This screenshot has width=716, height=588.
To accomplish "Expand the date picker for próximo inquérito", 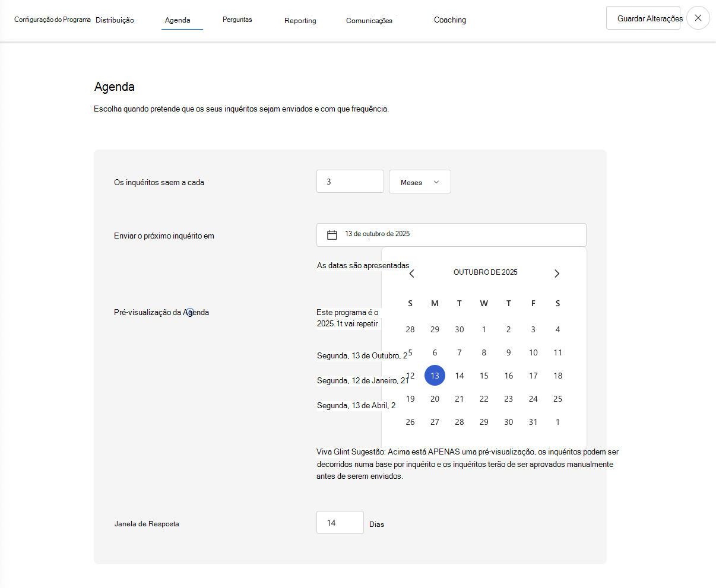I will [x=451, y=234].
